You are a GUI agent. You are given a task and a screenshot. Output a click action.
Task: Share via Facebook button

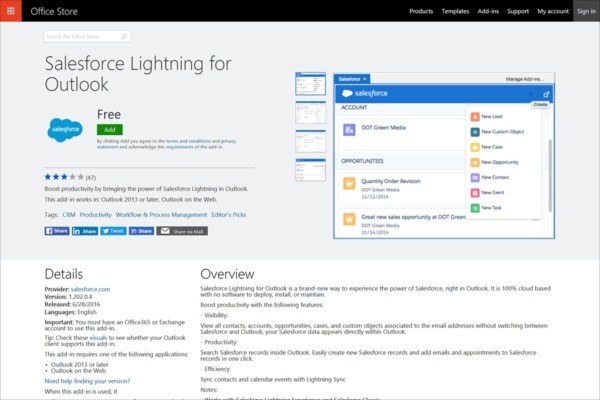[x=57, y=231]
